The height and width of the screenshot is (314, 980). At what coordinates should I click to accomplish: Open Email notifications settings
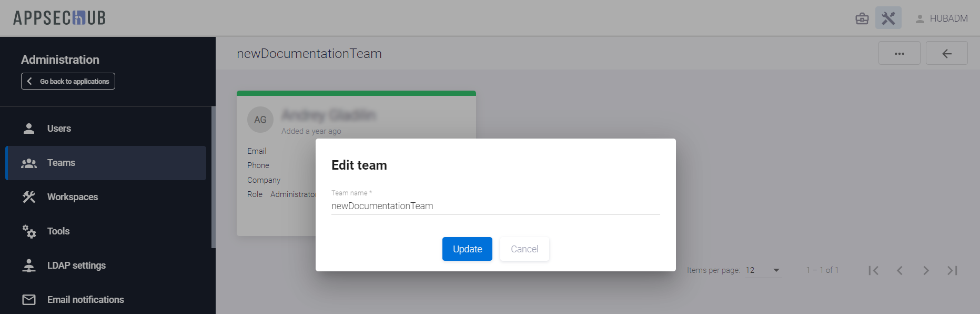[85, 300]
